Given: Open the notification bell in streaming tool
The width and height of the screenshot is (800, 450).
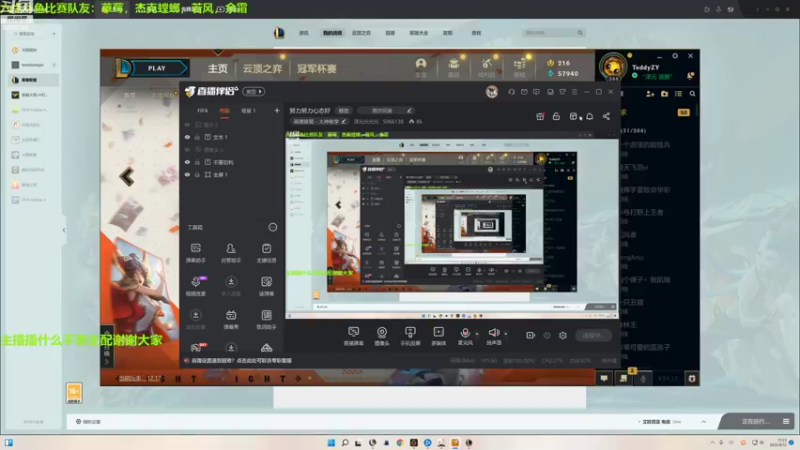Looking at the screenshot, I should tap(589, 116).
